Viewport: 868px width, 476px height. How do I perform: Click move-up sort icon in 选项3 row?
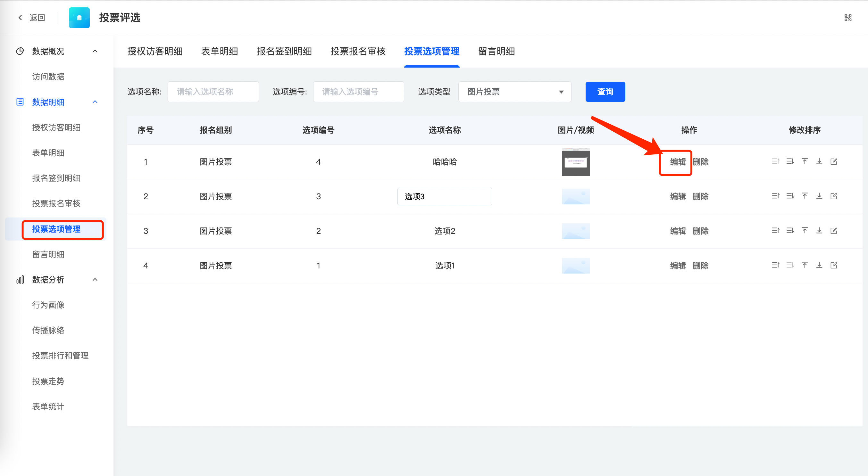(x=775, y=196)
